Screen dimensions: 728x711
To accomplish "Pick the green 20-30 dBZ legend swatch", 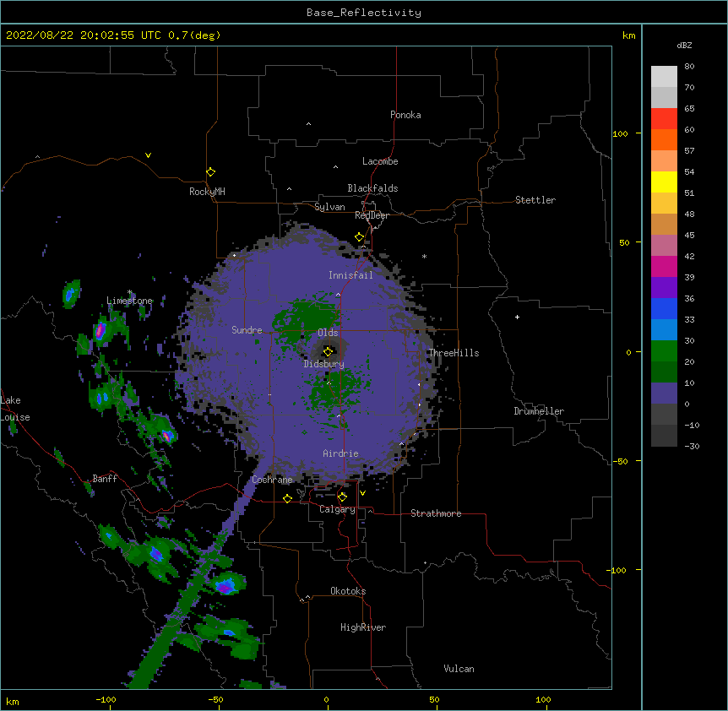I will 664,351.
